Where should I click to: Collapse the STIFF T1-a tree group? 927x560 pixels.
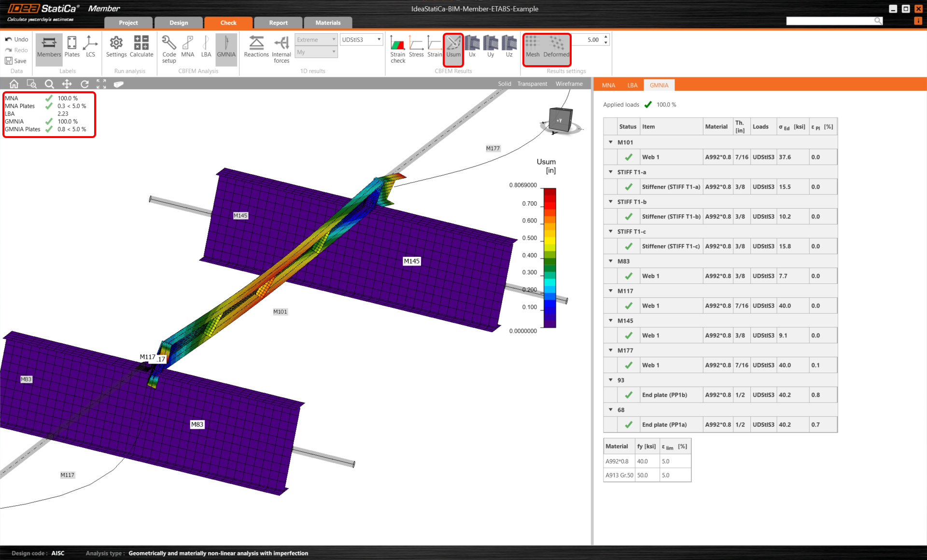611,172
